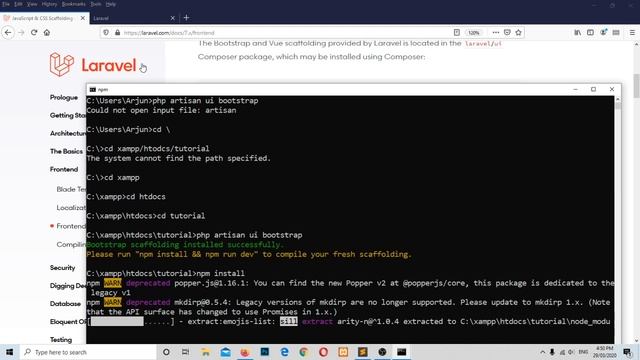Collapse the Frontend docs section
640x360 pixels.
pos(64,169)
